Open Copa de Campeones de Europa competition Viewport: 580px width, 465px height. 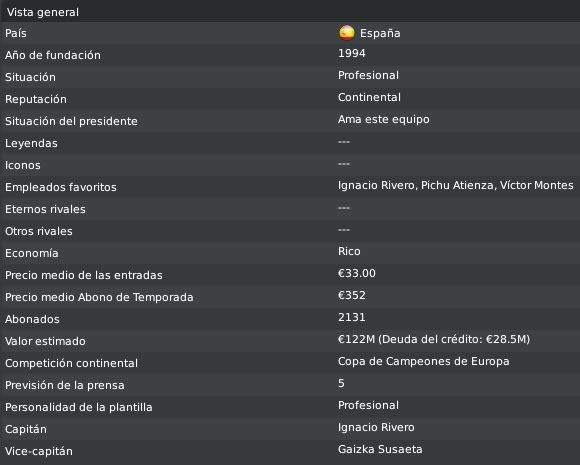tap(424, 361)
